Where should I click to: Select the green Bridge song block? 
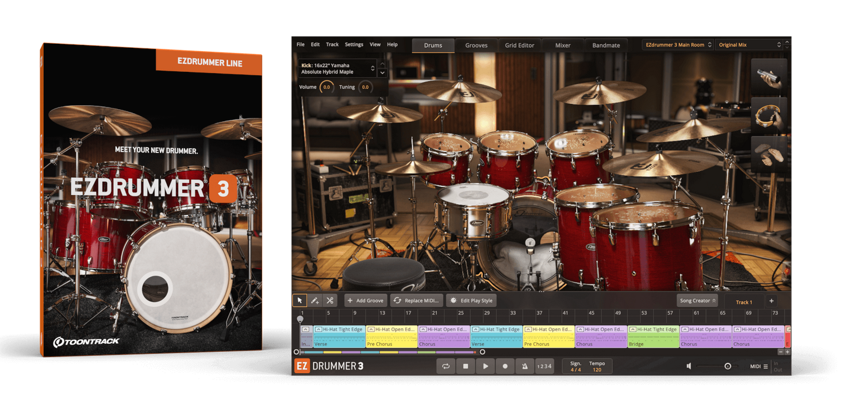(654, 336)
